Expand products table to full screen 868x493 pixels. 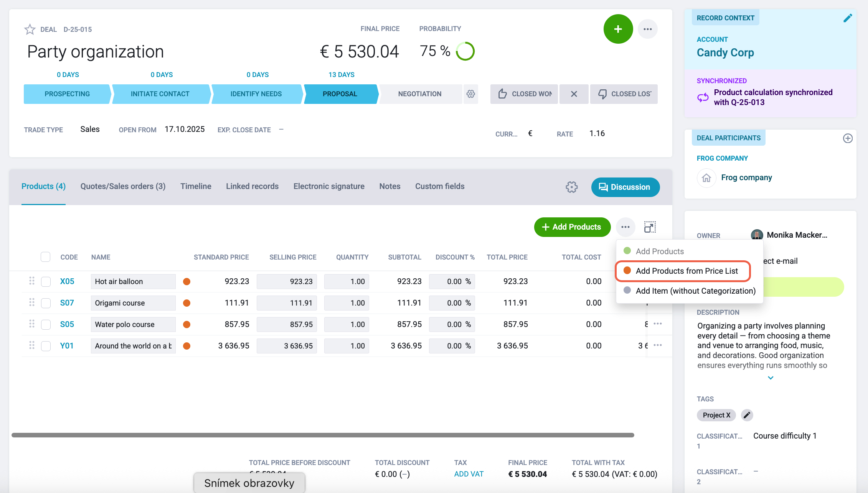coord(650,227)
